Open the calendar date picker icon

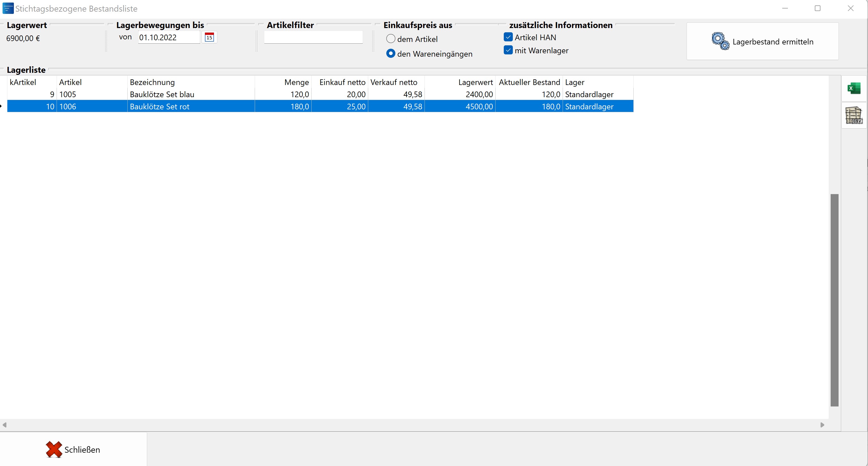(209, 37)
